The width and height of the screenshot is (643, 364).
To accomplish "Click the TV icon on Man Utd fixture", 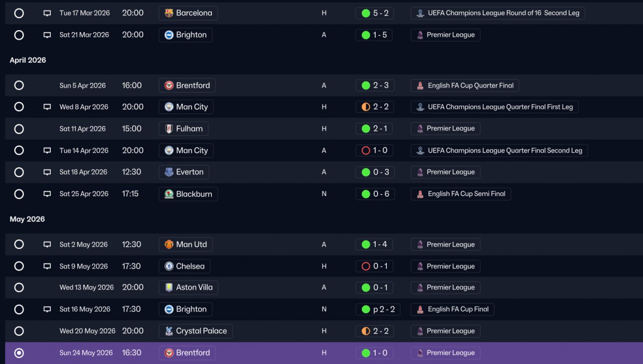I will pyautogui.click(x=47, y=245).
